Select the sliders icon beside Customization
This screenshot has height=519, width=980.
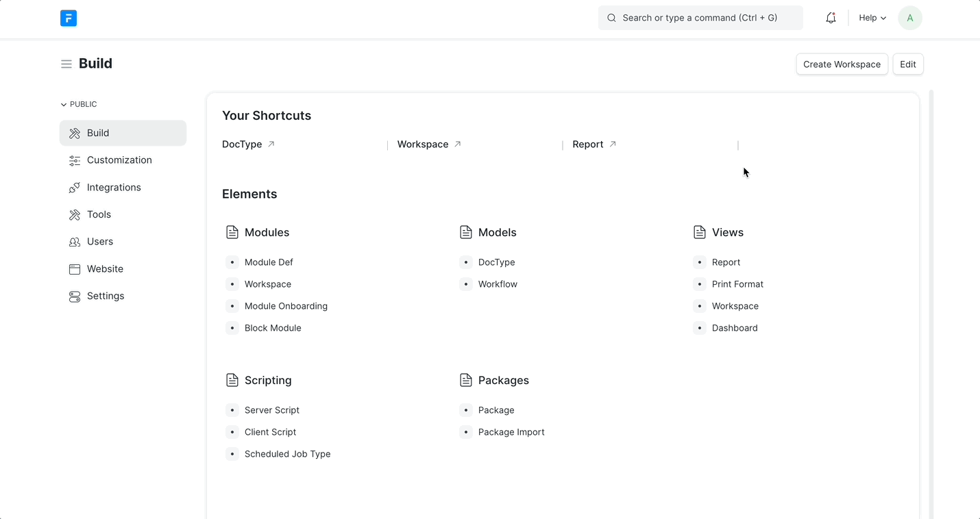74,160
